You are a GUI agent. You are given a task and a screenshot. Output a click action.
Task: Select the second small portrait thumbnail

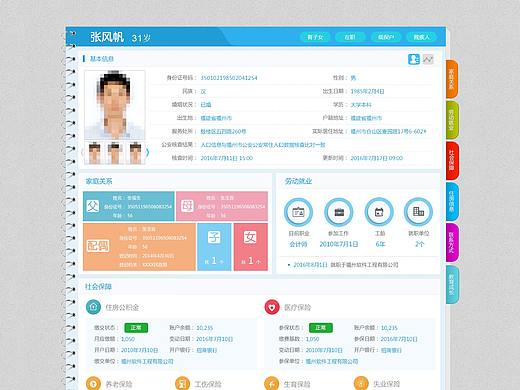[115, 153]
